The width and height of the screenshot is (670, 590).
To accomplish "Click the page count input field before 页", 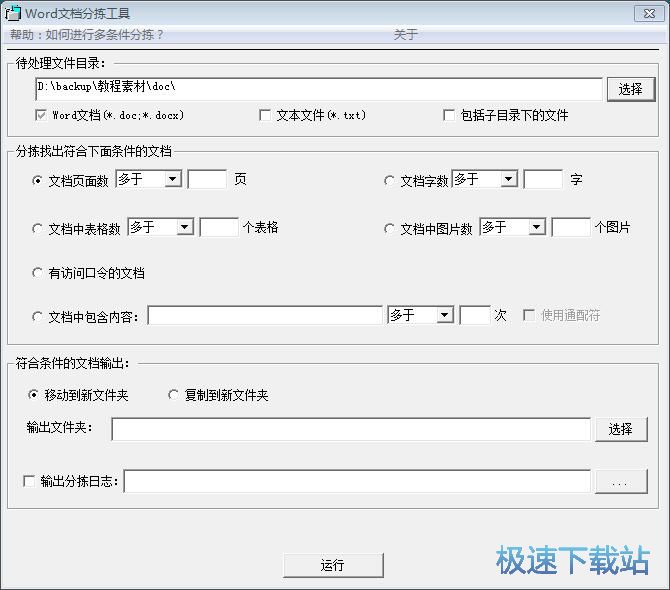I will pyautogui.click(x=207, y=179).
